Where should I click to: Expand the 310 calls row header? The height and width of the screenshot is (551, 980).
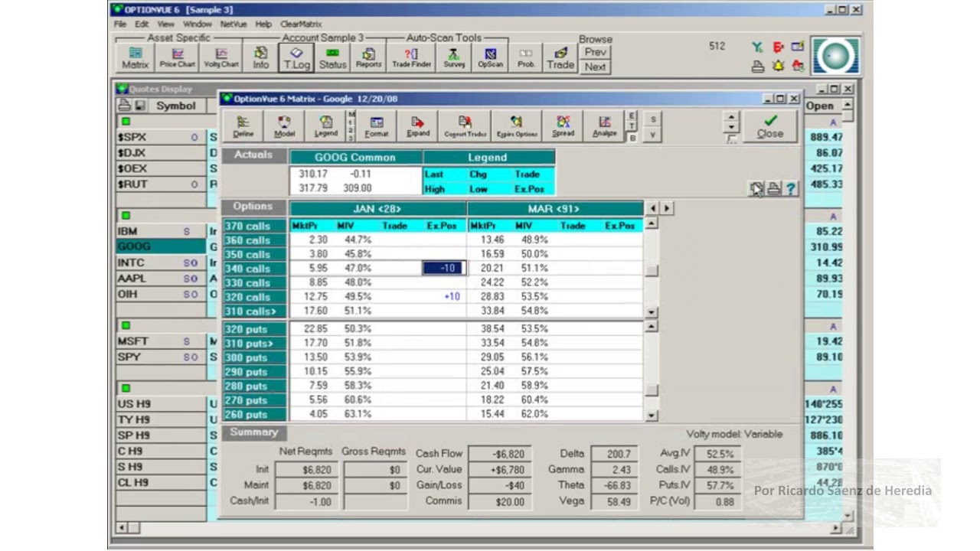pyautogui.click(x=254, y=311)
